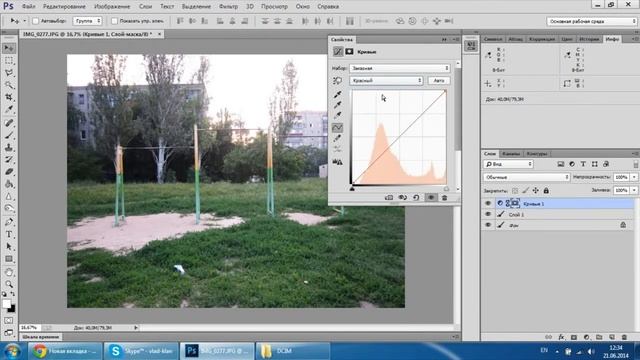Screen dimensions: 640x360
Task: Click the black point slider under the curve
Action: click(x=352, y=189)
